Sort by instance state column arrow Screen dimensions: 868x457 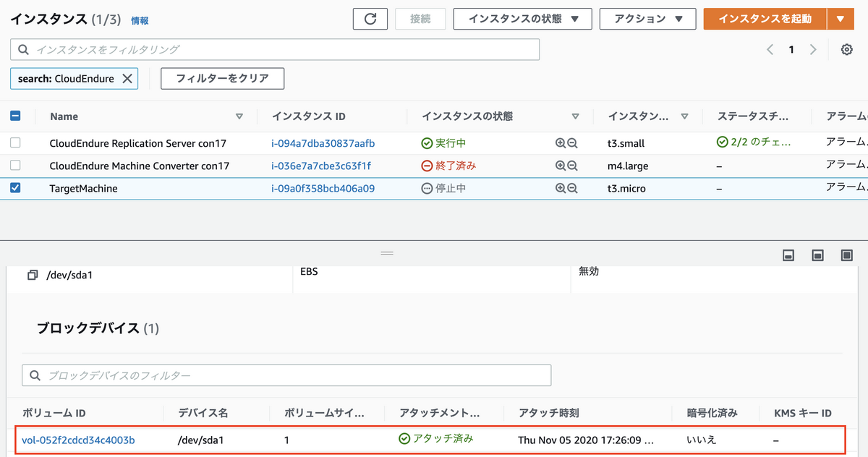[x=576, y=116]
